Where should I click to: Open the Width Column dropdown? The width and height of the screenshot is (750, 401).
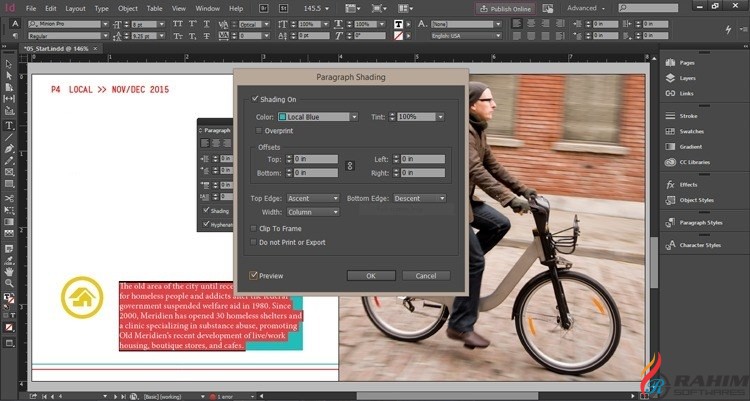coord(312,211)
